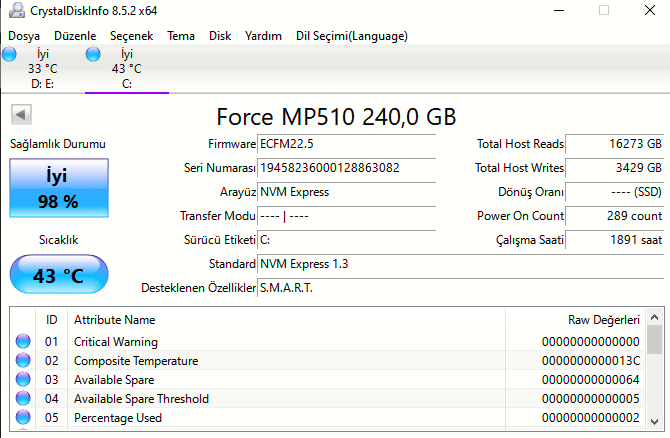Viewport: 670px width, 438px height.
Task: Open the Dil Seçimi(Language) menu
Action: tap(351, 36)
